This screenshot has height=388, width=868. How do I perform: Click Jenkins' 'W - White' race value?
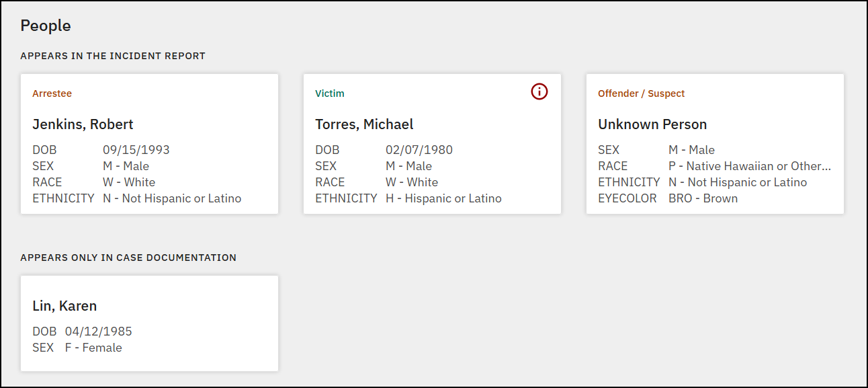(x=129, y=182)
